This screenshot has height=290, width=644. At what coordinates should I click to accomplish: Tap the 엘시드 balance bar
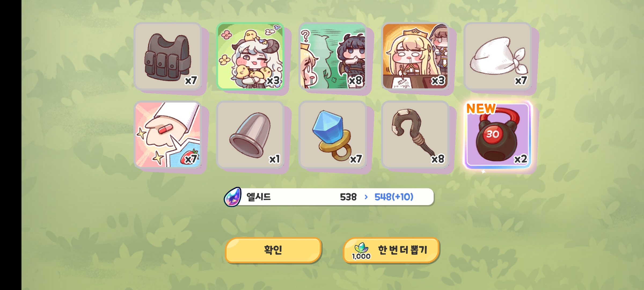coord(329,197)
